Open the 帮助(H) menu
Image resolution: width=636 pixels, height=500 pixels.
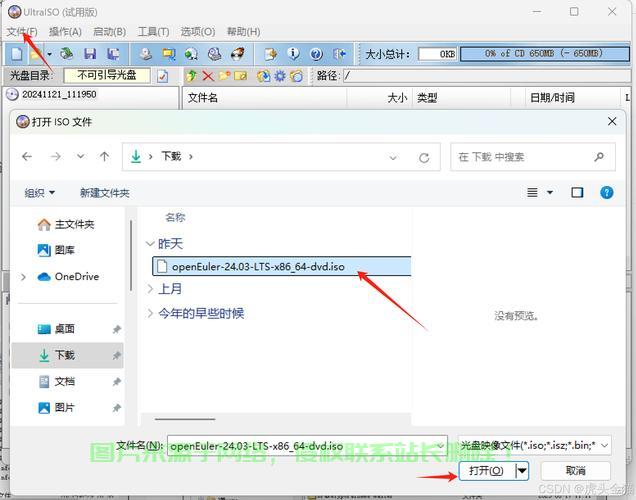point(243,32)
